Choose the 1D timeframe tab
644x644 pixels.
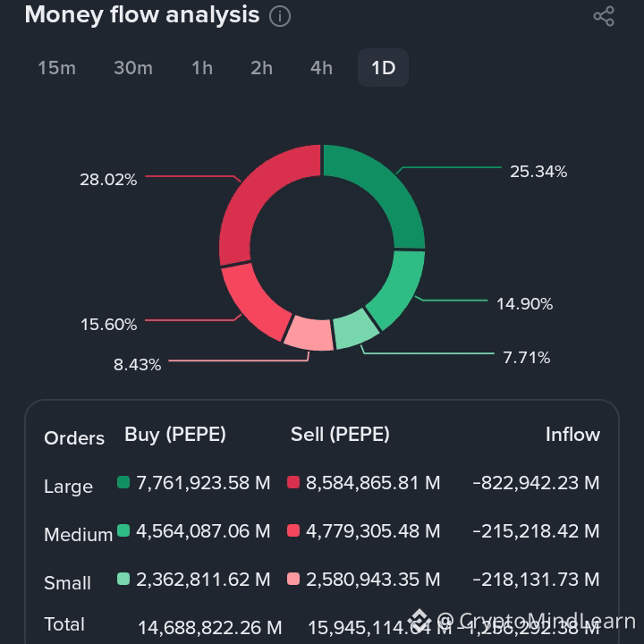click(x=383, y=68)
